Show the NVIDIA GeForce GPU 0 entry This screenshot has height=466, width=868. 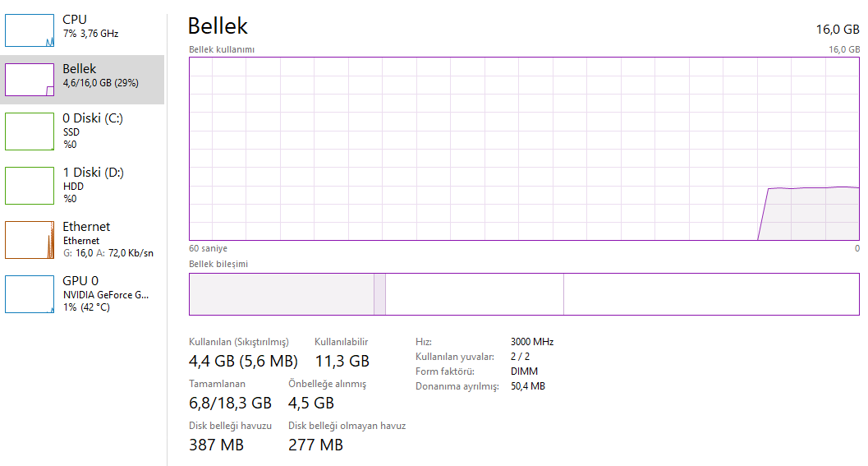point(105,293)
